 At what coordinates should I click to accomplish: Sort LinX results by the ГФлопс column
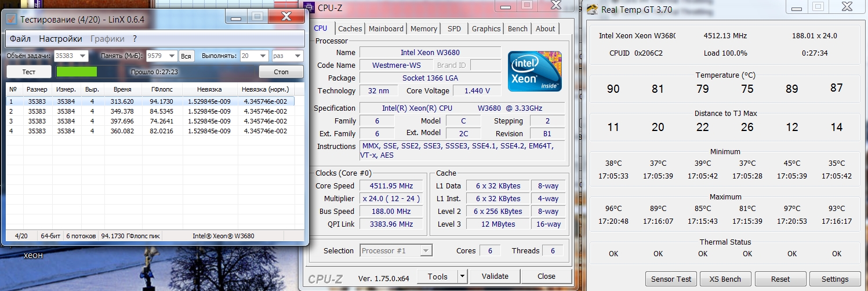(162, 89)
